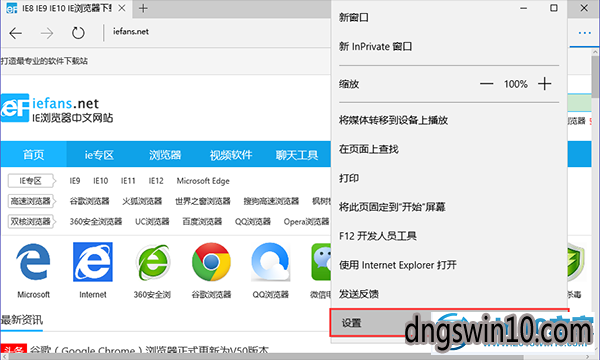The width and height of the screenshot is (600, 360).
Task: Click the browser Back arrow
Action: click(15, 33)
